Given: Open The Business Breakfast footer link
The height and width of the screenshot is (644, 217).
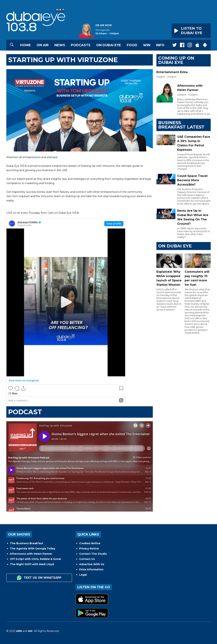Looking at the screenshot, I should [x=27, y=543].
